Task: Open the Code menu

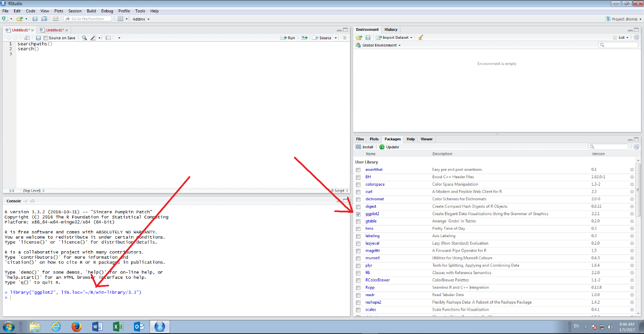Action: coord(30,11)
